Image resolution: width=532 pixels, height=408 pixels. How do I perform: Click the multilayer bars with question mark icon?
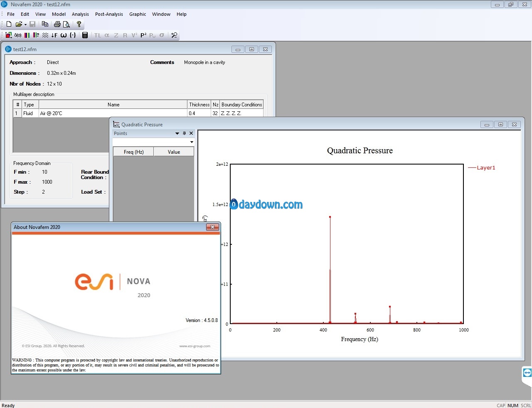36,35
